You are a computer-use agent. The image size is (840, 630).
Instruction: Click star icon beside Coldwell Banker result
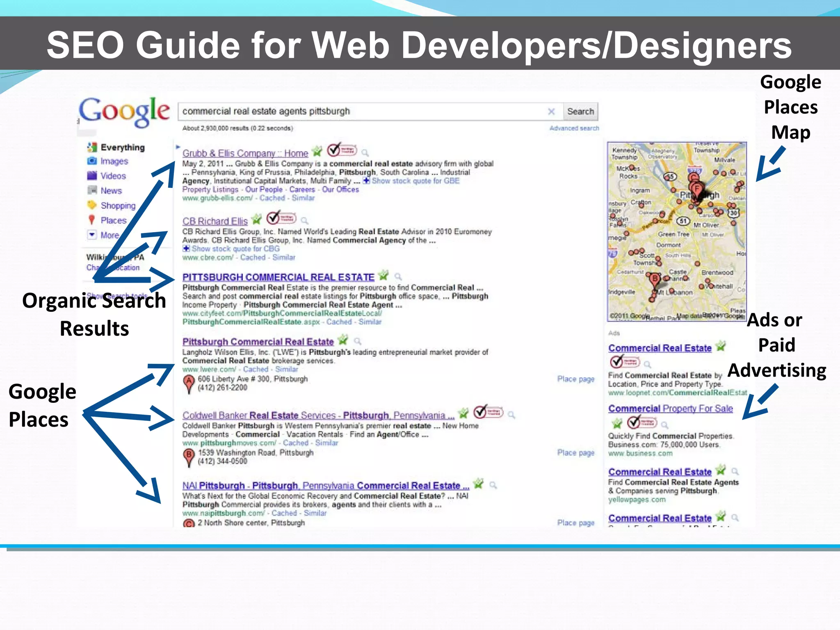tap(463, 413)
